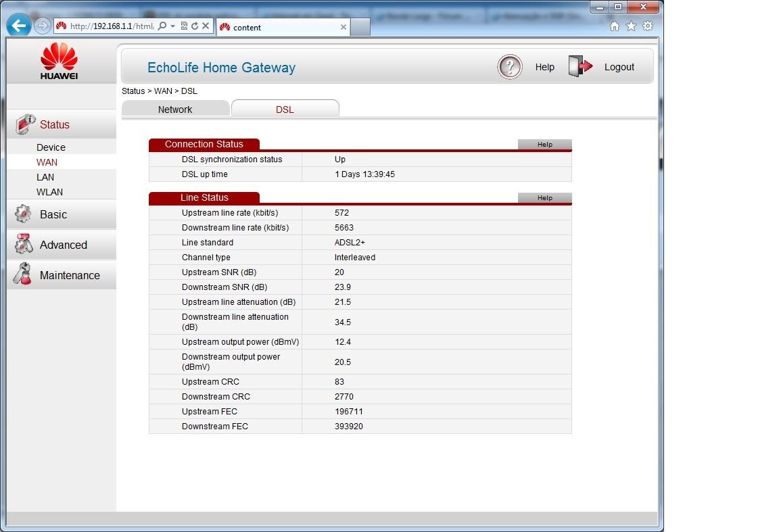Open address bar autocomplete dropdown arrow
The width and height of the screenshot is (779, 532).
point(173,26)
